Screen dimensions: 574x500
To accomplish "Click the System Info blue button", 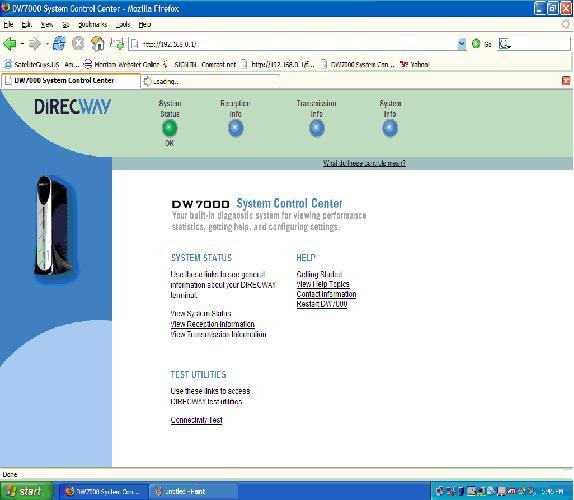I will coord(390,128).
